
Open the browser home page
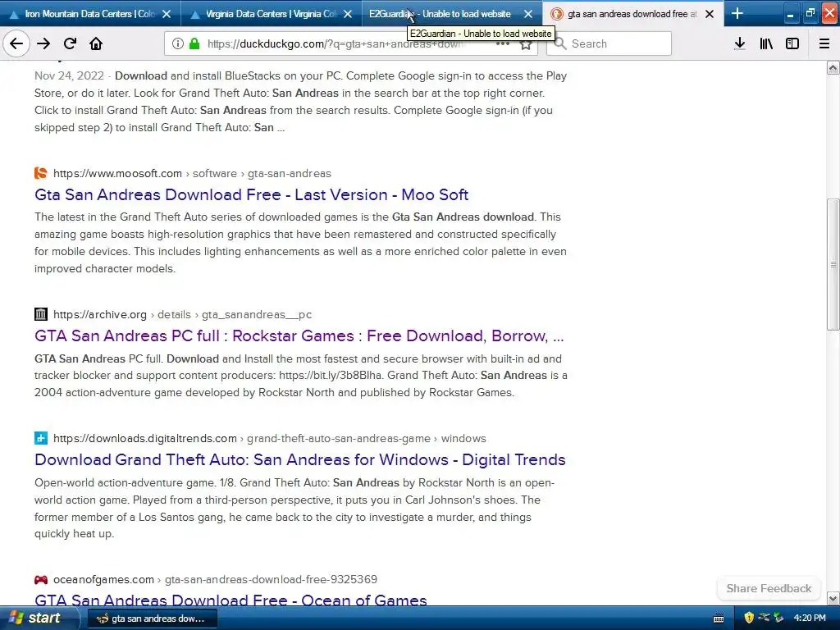96,43
